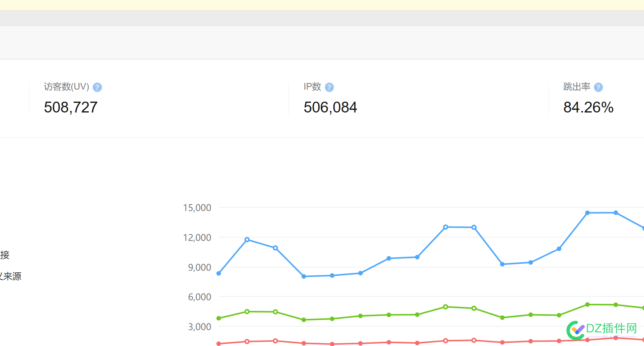Click the 15,000 y-axis label
The height and width of the screenshot is (346, 644).
coord(197,208)
